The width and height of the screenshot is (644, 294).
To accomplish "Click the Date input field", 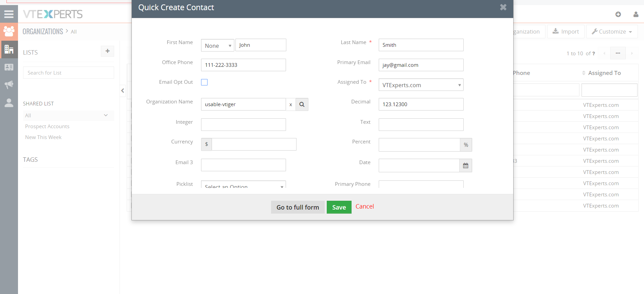I will [x=419, y=165].
